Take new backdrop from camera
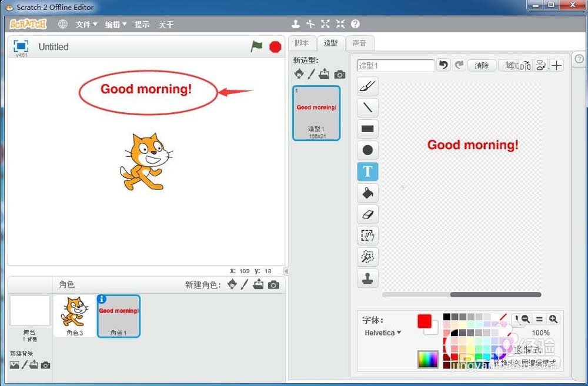 point(45,365)
